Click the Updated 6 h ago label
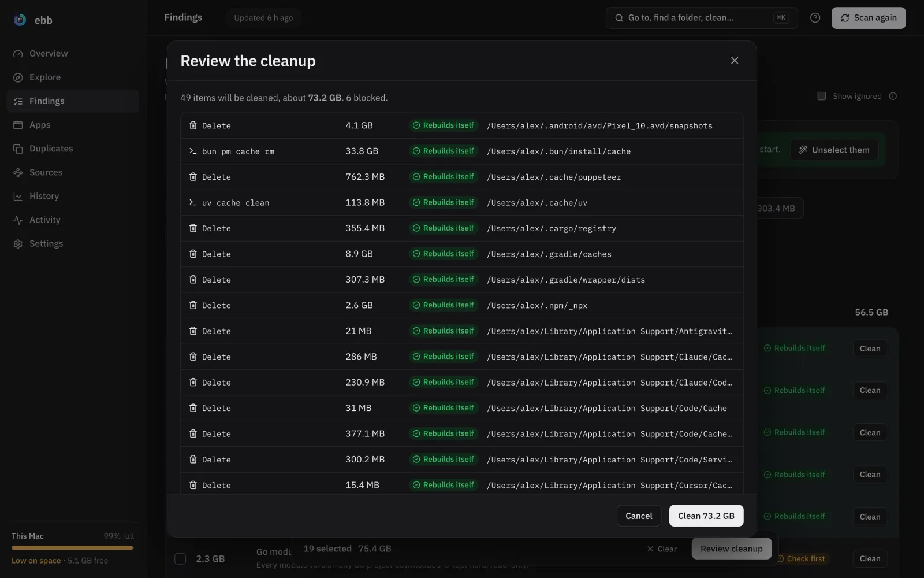Screen dimensions: 924x578 263,18
